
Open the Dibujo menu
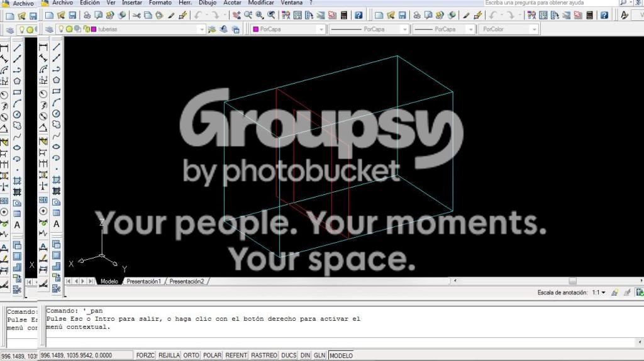pos(208,3)
